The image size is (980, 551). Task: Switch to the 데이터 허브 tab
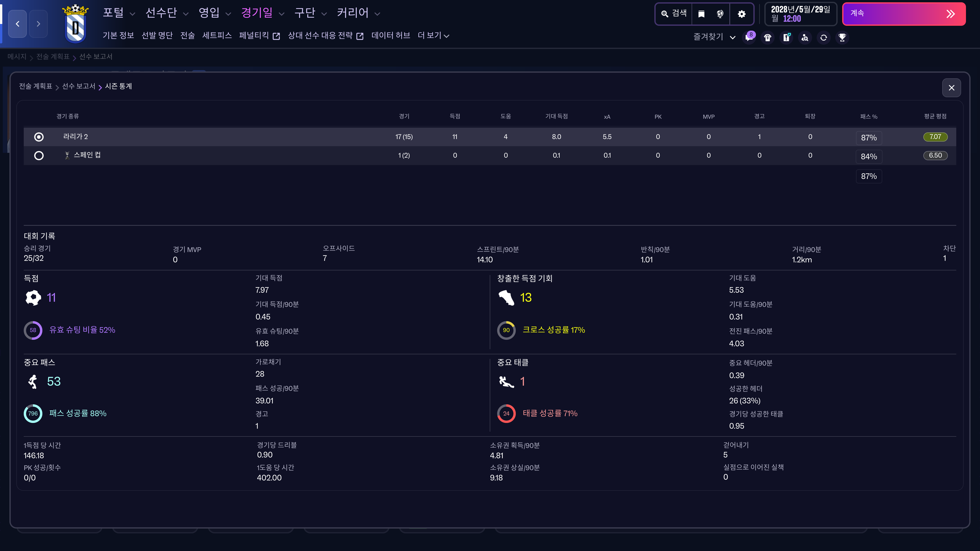[x=391, y=35]
